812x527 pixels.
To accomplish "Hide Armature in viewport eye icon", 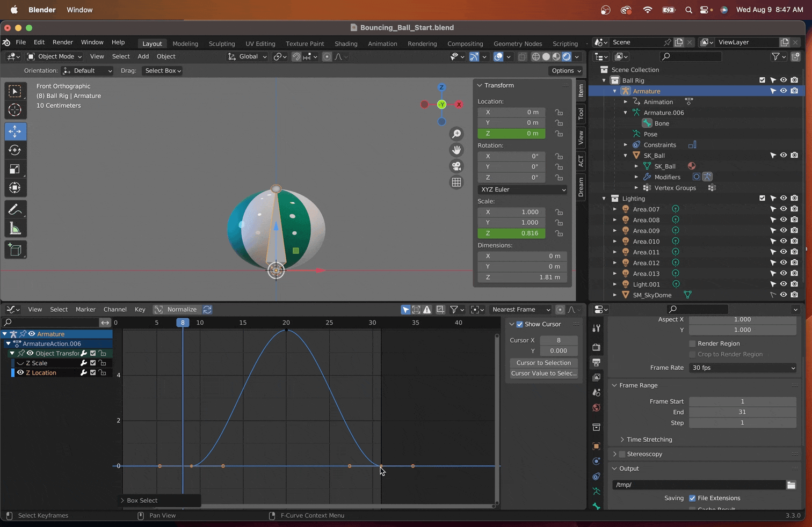I will click(784, 91).
